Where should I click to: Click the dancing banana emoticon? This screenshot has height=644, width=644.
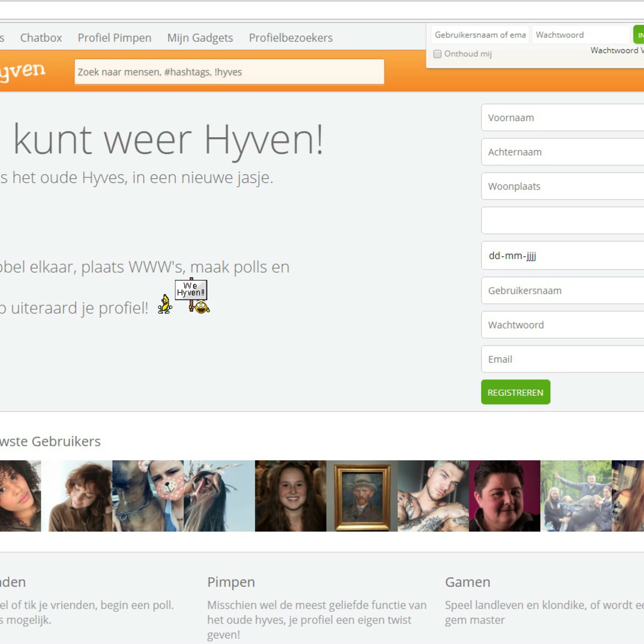(165, 304)
